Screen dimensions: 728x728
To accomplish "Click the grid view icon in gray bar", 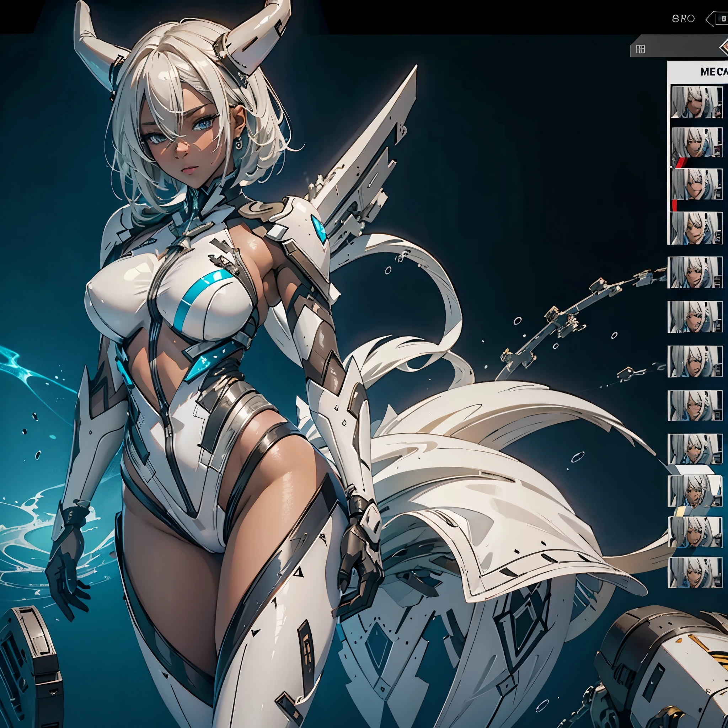I will pos(640,49).
